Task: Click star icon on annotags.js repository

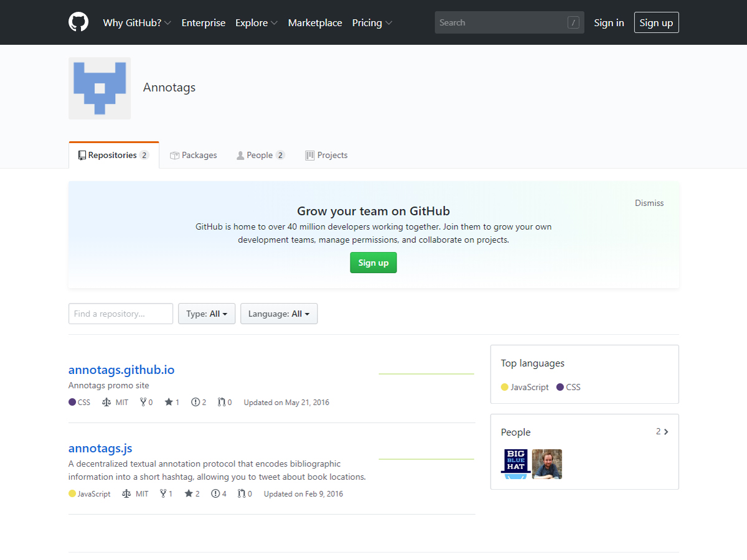Action: (x=189, y=493)
